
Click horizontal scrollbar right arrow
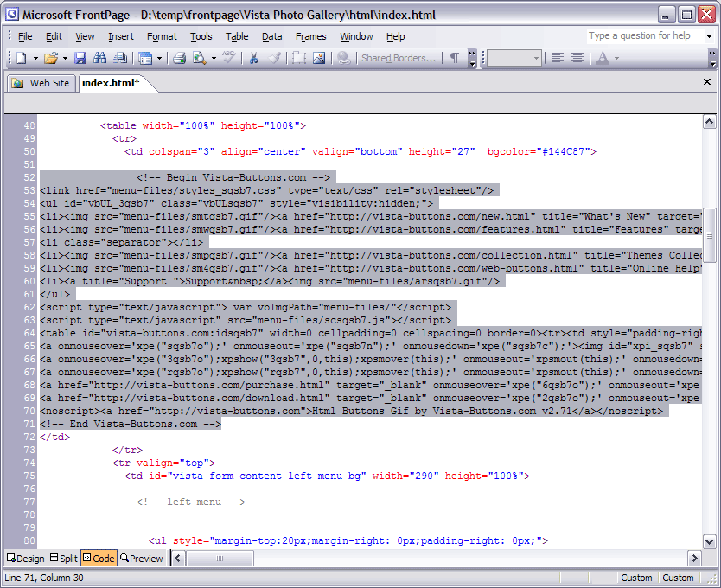click(x=694, y=559)
